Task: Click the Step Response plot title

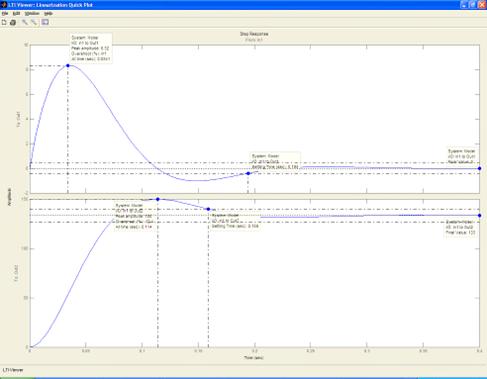Action: click(254, 34)
